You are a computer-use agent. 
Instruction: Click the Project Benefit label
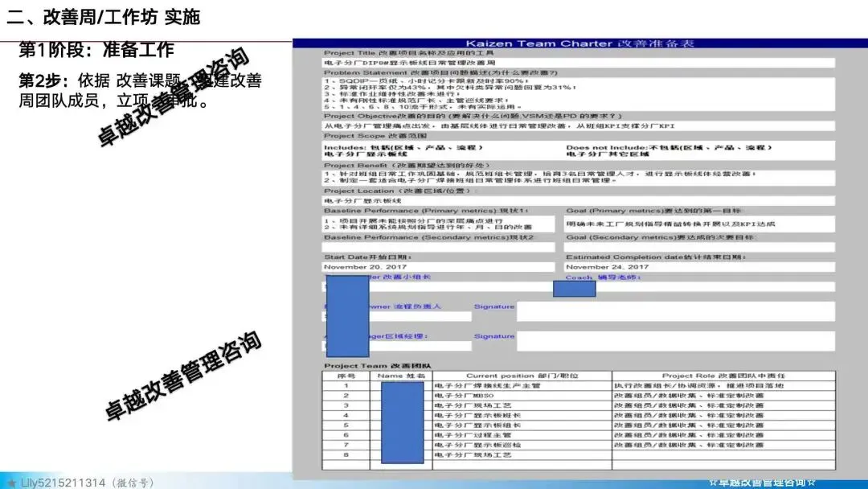pos(407,166)
